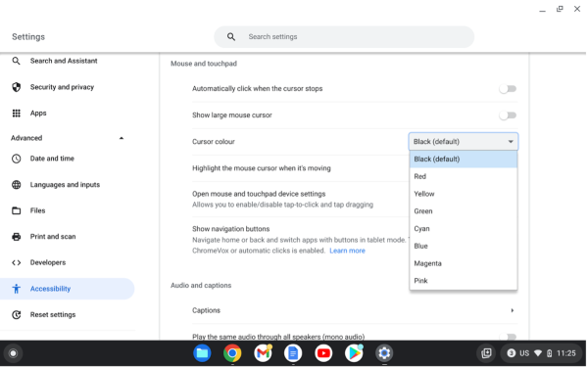Open the Apps settings section
Screen dimensions: 588x368
click(38, 114)
